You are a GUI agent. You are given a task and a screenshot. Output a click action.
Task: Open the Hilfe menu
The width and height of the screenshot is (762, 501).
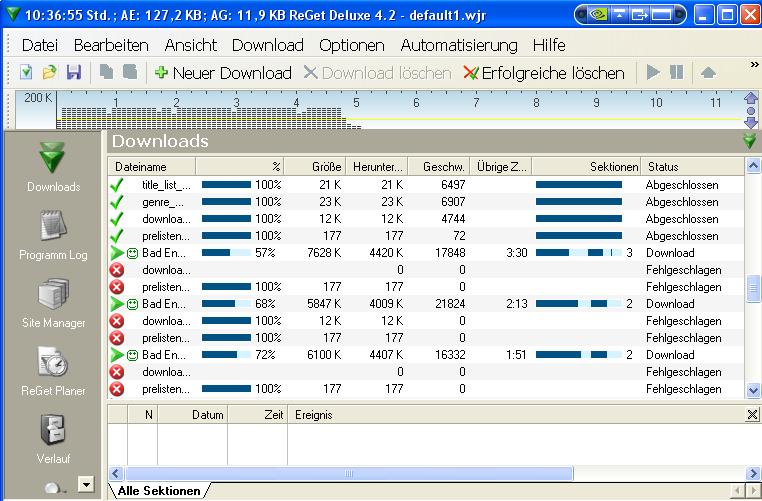coord(549,45)
